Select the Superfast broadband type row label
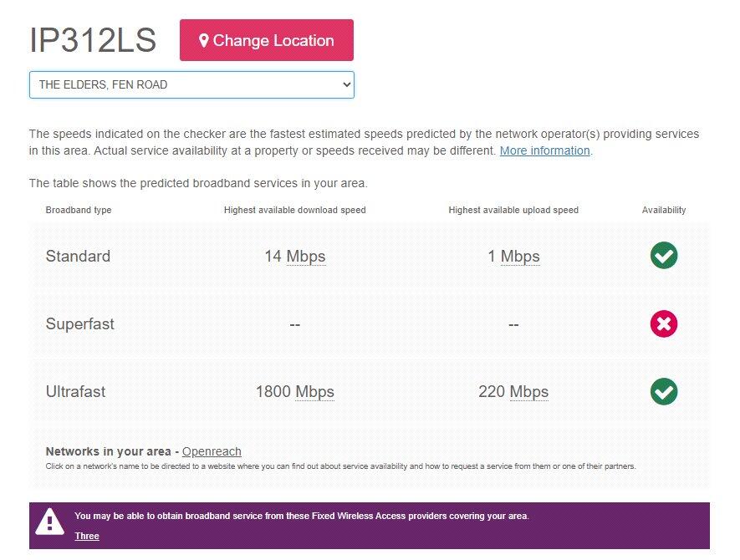The width and height of the screenshot is (740, 560). pyautogui.click(x=80, y=323)
